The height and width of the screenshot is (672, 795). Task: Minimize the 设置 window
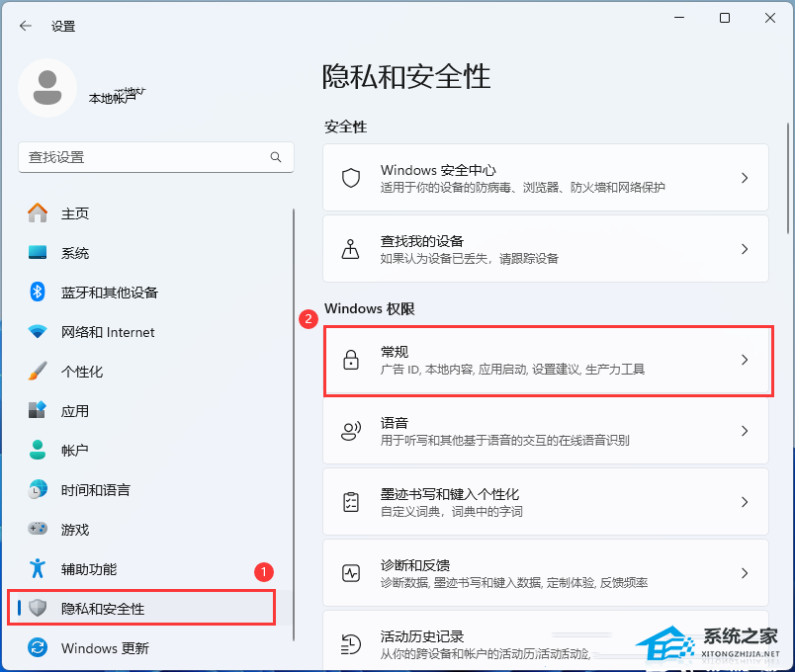point(679,18)
